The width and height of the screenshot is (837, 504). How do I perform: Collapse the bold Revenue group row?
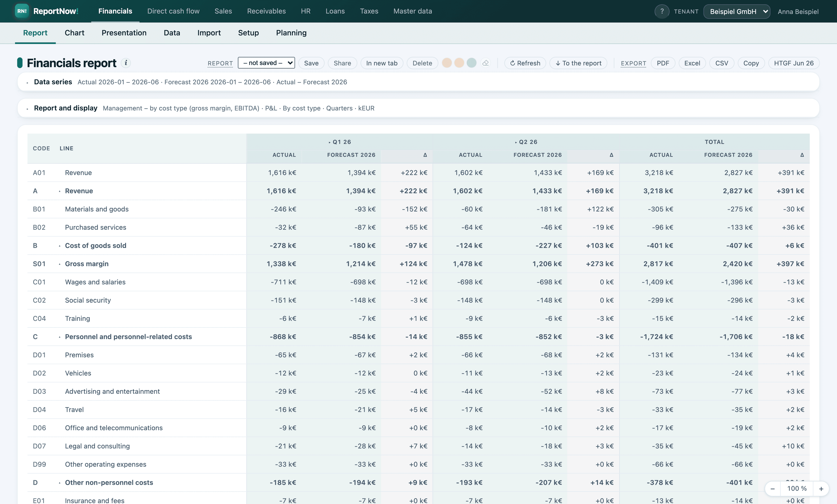[x=60, y=191]
